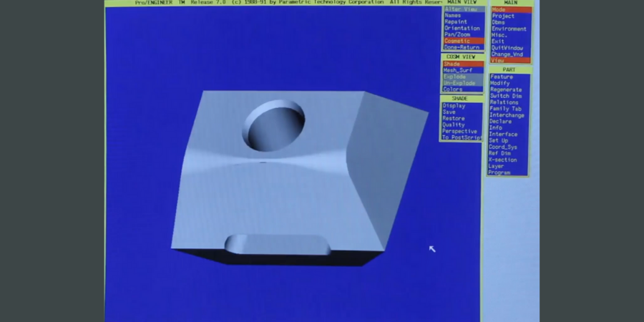Select Regenerate in the Part menu
This screenshot has height=322, width=644.
pos(505,90)
